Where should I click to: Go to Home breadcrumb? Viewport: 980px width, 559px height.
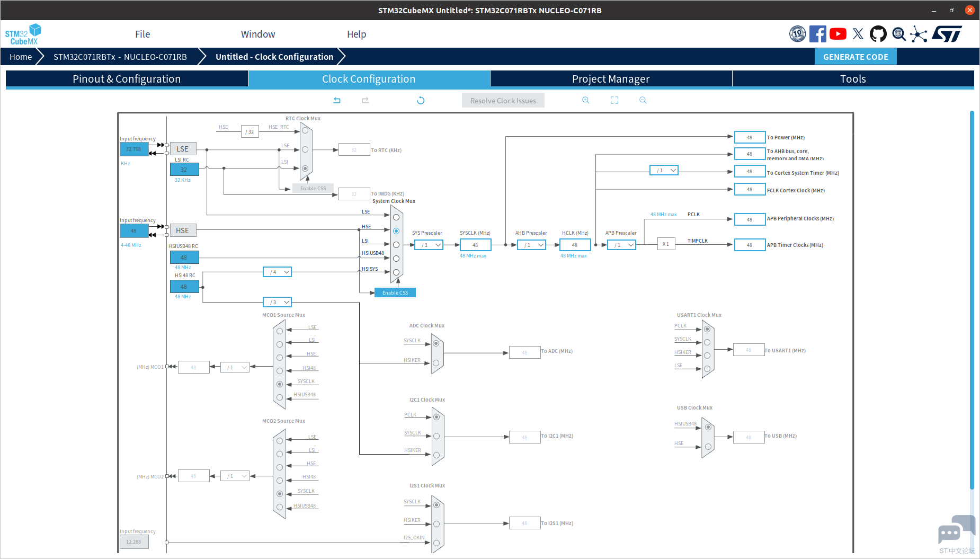pyautogui.click(x=21, y=57)
